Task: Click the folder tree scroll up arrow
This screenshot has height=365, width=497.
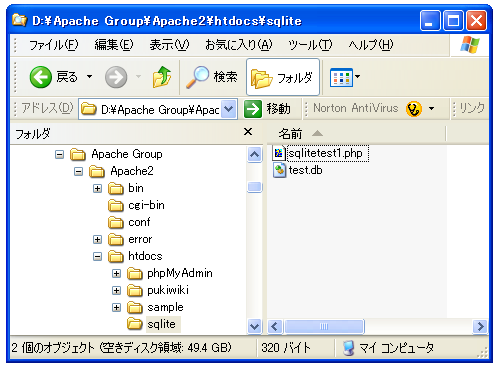Action: point(254,154)
